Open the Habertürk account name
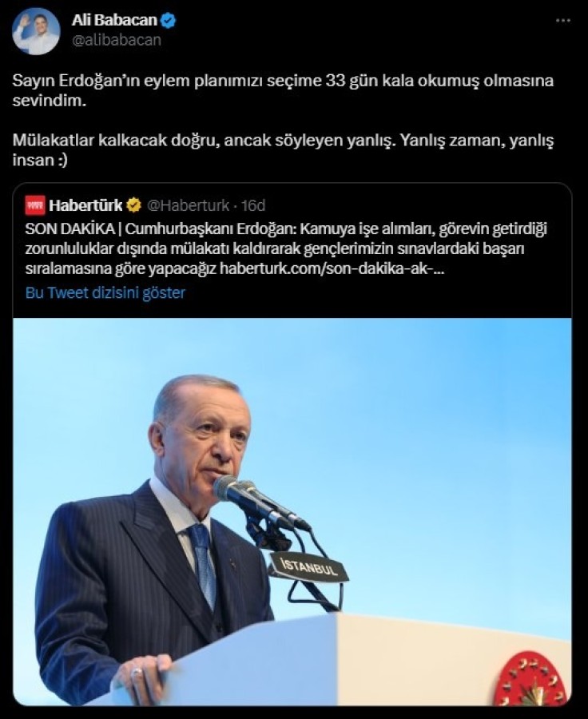Image resolution: width=588 pixels, height=719 pixels. click(x=85, y=205)
